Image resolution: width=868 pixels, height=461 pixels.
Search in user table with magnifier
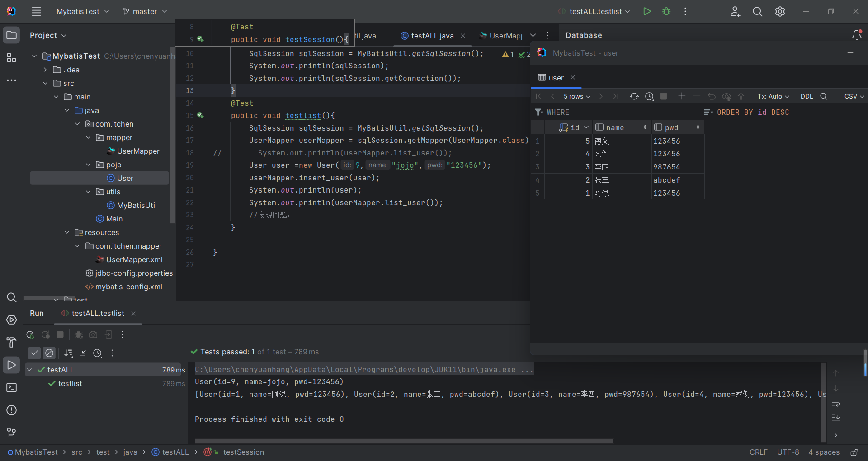pyautogui.click(x=824, y=96)
